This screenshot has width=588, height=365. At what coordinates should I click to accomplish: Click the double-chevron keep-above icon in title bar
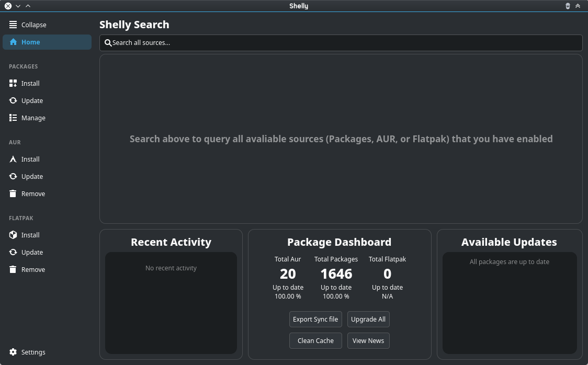pyautogui.click(x=578, y=6)
